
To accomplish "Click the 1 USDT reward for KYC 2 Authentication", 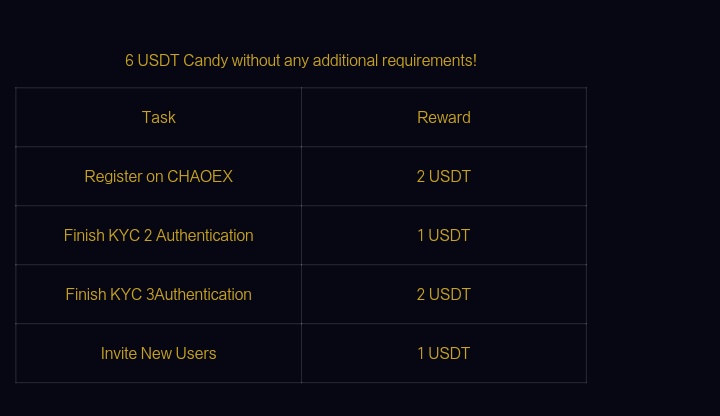I will pos(443,235).
